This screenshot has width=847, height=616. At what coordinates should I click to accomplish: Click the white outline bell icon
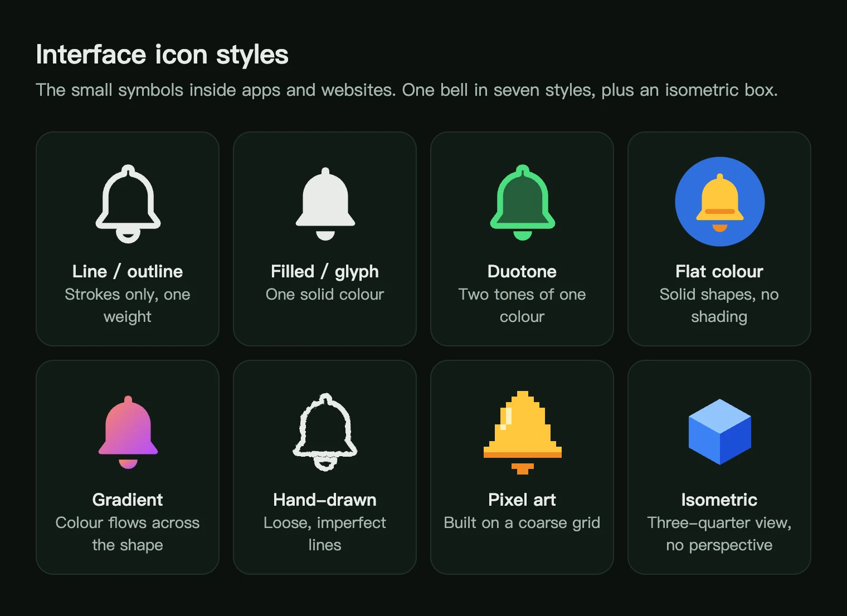[128, 204]
